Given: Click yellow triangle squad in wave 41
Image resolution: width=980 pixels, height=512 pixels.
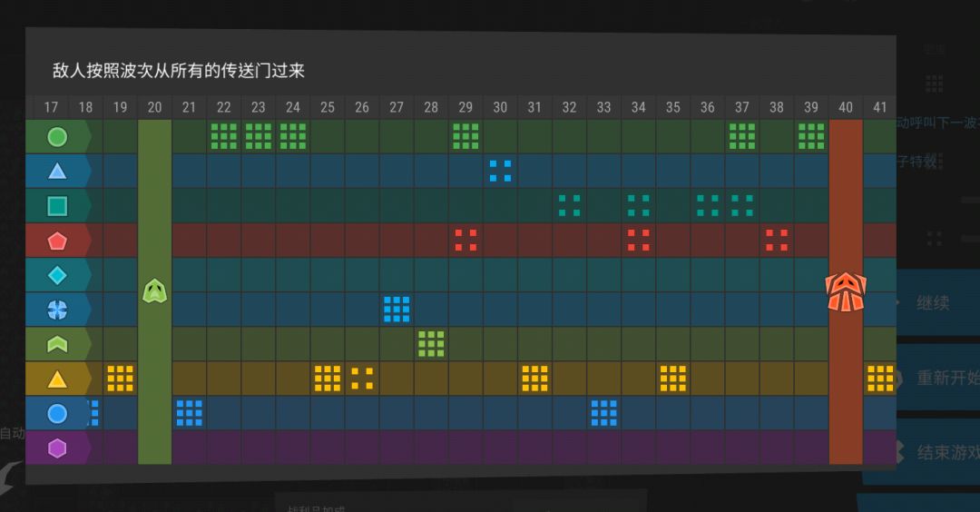Looking at the screenshot, I should click(880, 379).
